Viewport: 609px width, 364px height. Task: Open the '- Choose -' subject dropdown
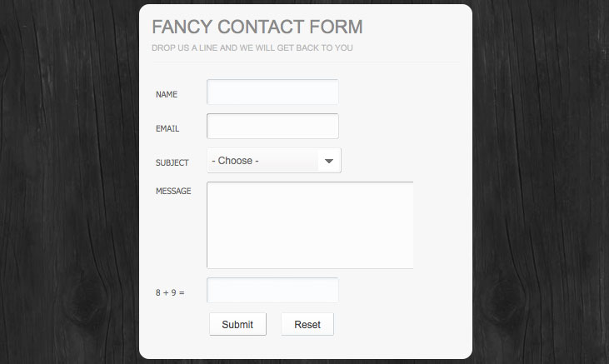tap(274, 161)
